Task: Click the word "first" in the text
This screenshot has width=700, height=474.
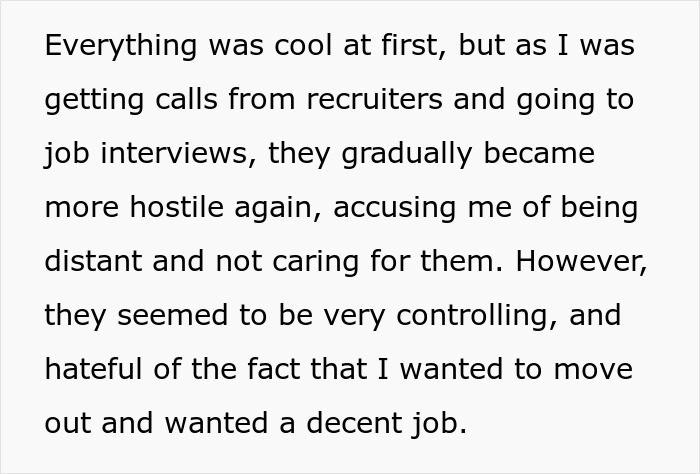Action: (417, 47)
